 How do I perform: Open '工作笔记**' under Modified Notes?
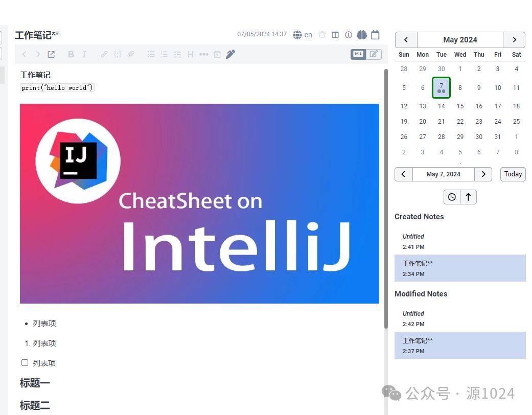pyautogui.click(x=460, y=345)
